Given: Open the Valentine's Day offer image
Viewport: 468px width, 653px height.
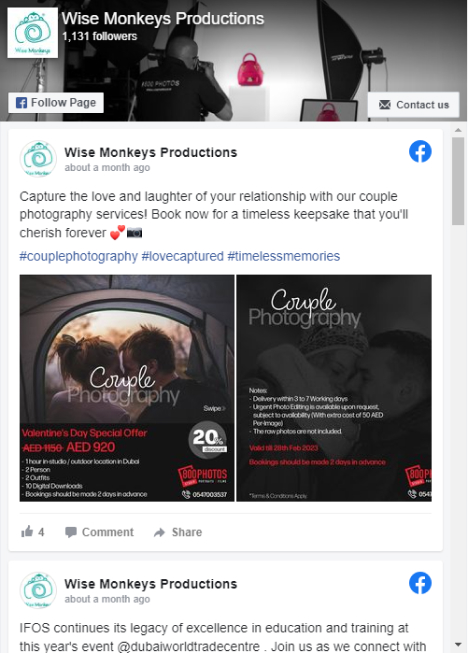Looking at the screenshot, I should [x=127, y=388].
